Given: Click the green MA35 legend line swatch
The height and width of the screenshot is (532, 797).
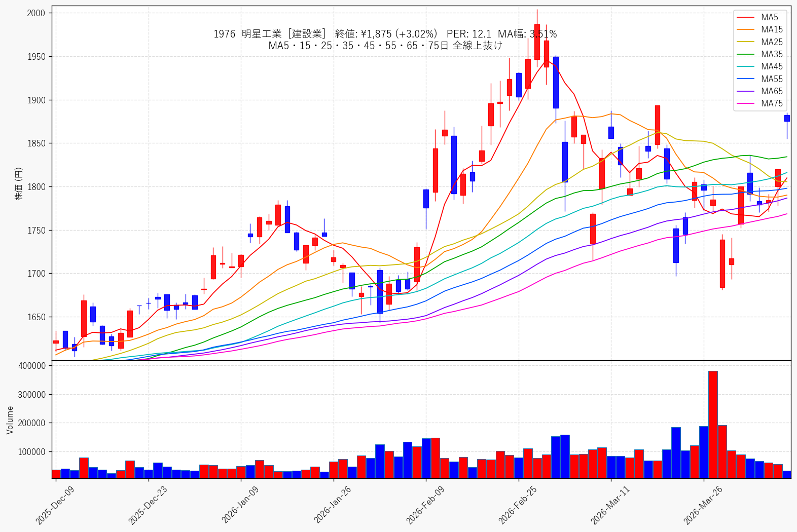Looking at the screenshot, I should 746,55.
